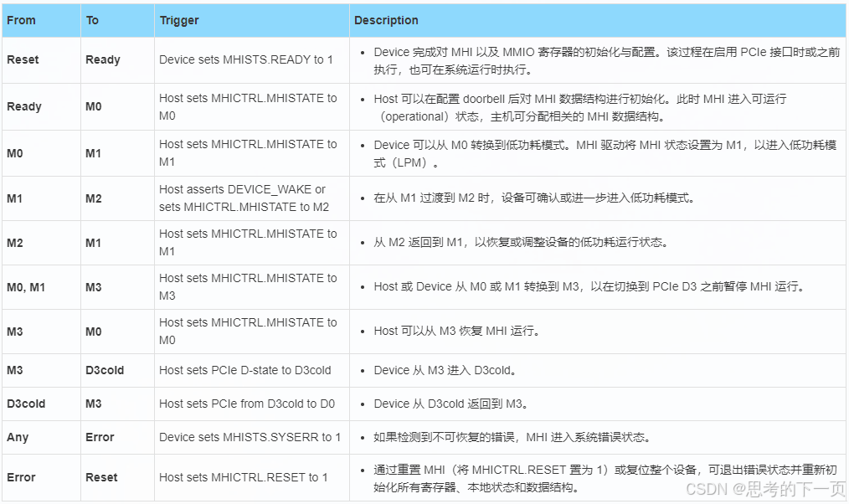Click trigger 'Host sets PCIe from D3cold to D0'
Screen dimensions: 849x504
pyautogui.click(x=247, y=404)
